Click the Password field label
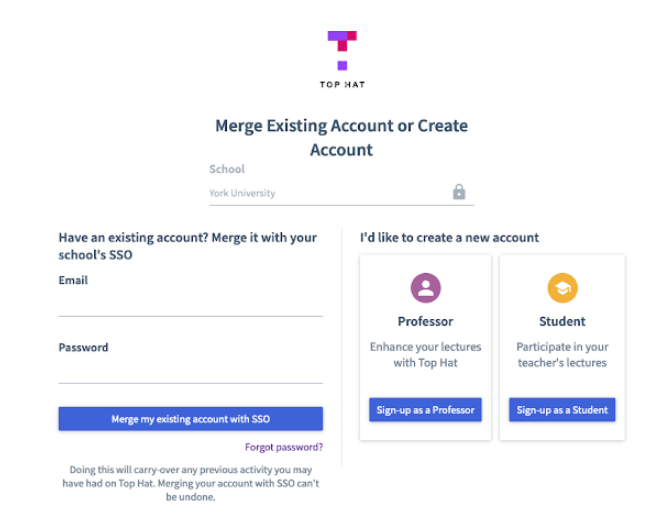 (84, 348)
